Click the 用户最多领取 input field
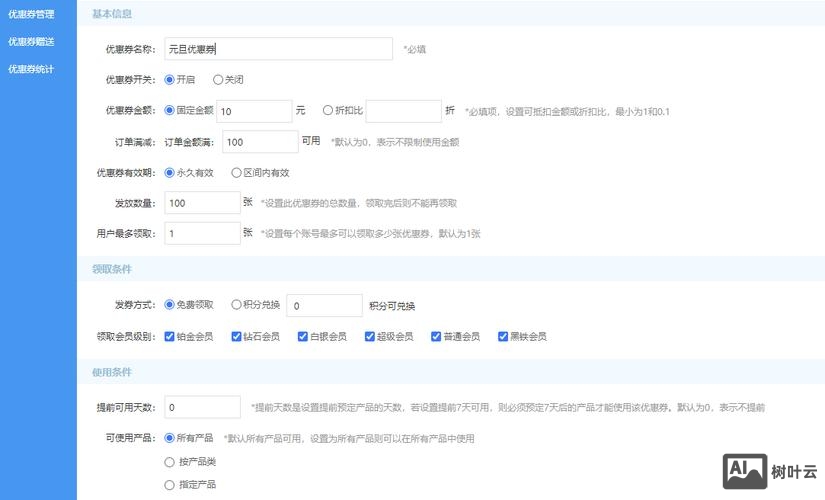Image resolution: width=825 pixels, height=500 pixels. tap(203, 233)
